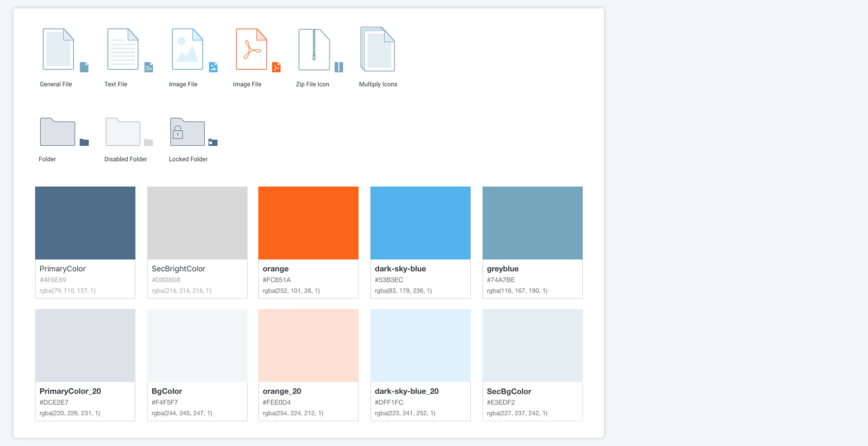868x446 pixels.
Task: Click the Zip File Icon label
Action: [x=313, y=84]
